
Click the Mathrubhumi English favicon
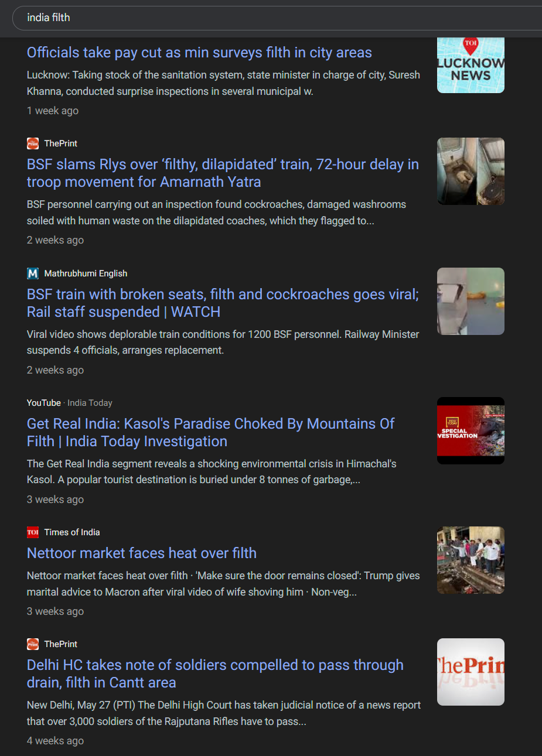click(x=33, y=273)
